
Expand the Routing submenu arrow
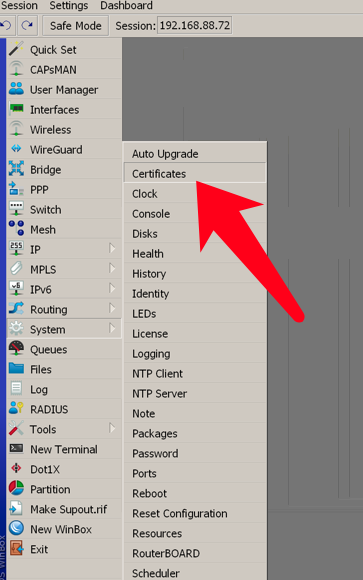pyautogui.click(x=112, y=308)
